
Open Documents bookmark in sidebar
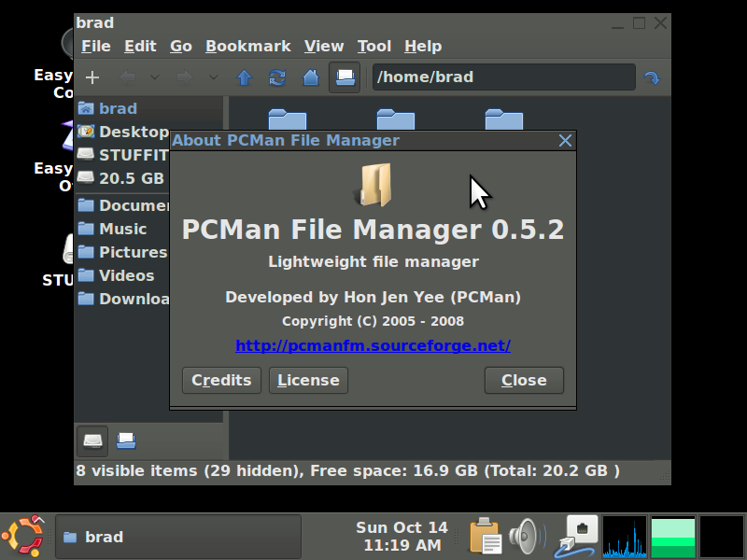point(123,205)
